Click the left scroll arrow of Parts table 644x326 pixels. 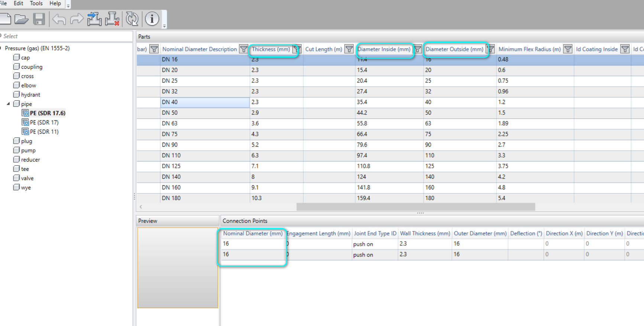[141, 207]
